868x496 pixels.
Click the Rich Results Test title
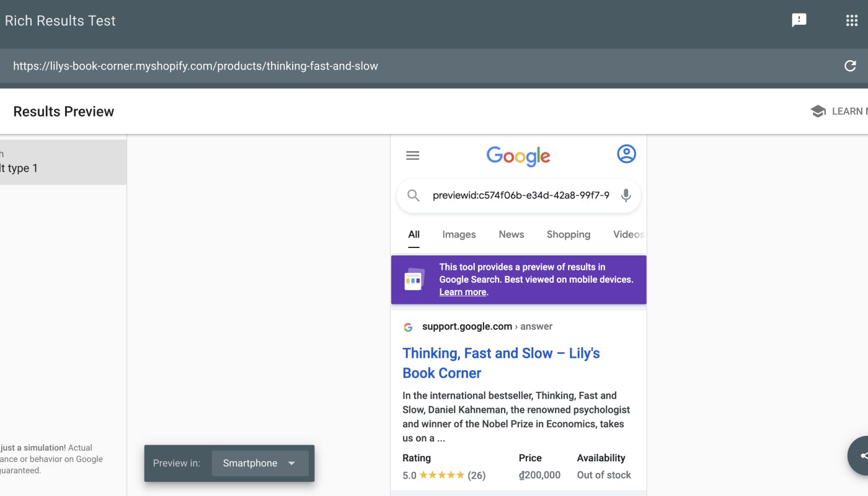click(60, 20)
